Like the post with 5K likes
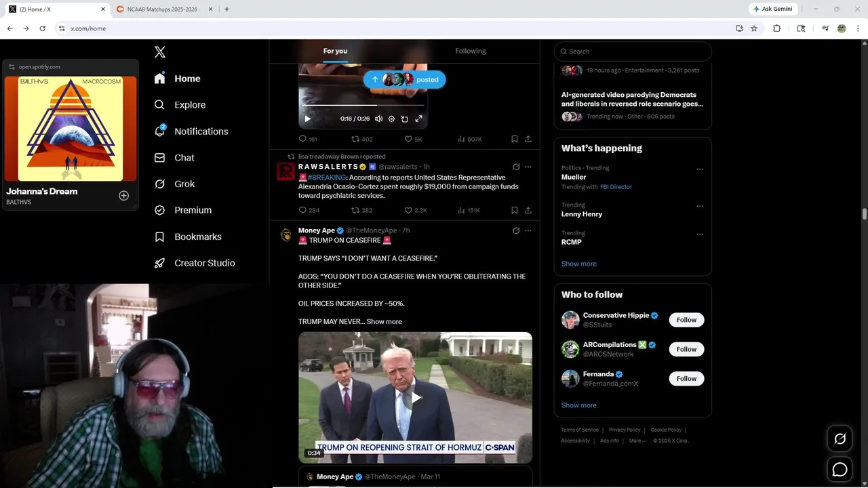868x488 pixels. pyautogui.click(x=413, y=139)
